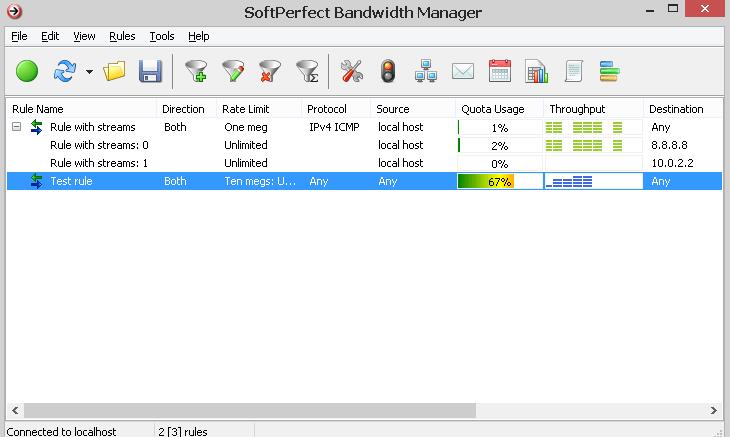Click the 'One meg' rate limit cell
This screenshot has height=437, width=730.
[246, 127]
